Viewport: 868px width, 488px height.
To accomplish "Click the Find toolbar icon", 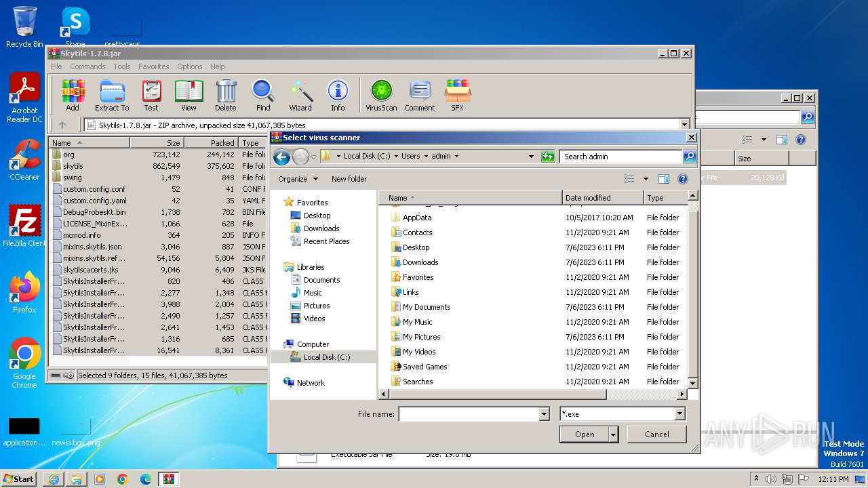I will click(x=263, y=95).
